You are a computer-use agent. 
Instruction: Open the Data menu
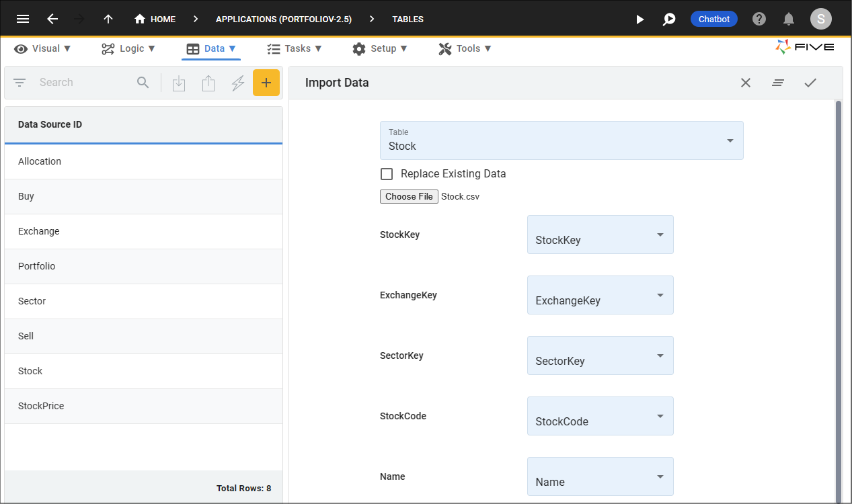tap(211, 48)
